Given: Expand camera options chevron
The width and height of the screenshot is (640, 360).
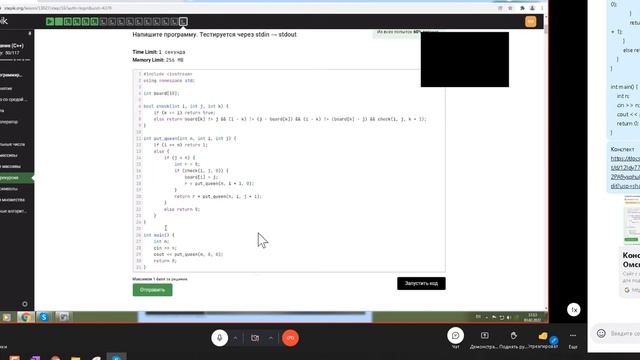Looking at the screenshot, I should [x=271, y=338].
